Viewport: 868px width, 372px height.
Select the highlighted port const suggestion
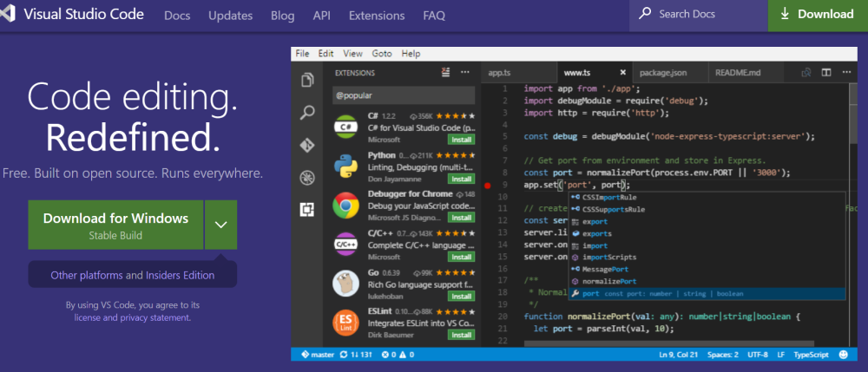707,293
